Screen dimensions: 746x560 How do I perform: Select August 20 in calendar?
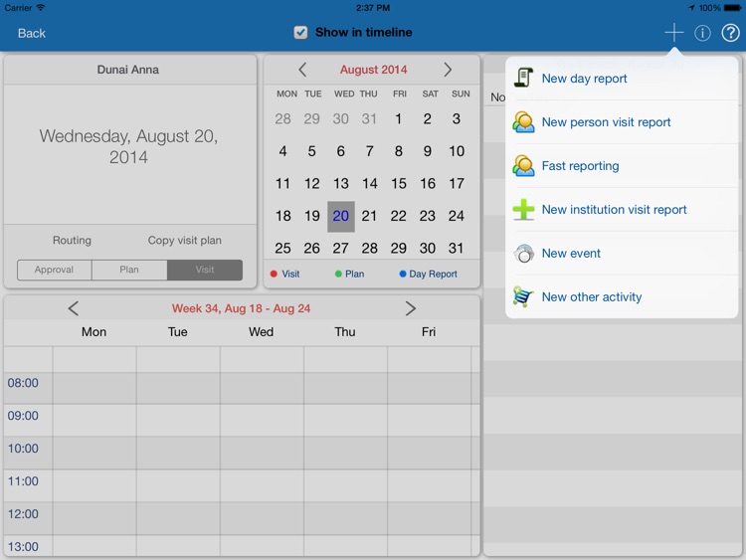pyautogui.click(x=340, y=216)
